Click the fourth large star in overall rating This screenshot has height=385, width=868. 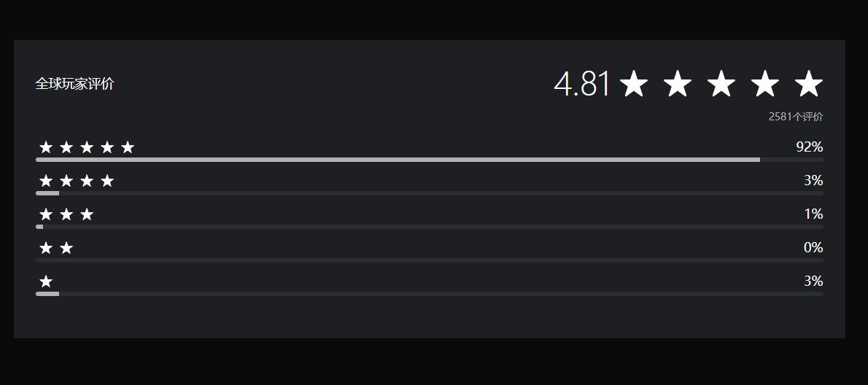pos(765,84)
